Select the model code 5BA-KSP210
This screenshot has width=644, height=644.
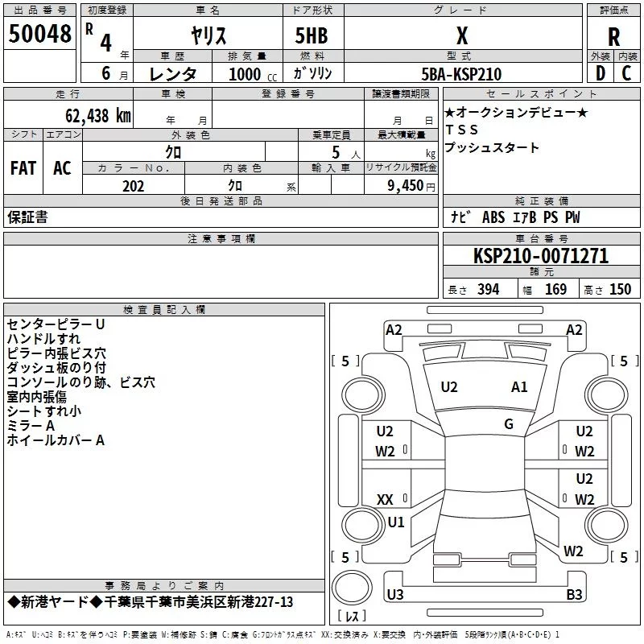click(461, 74)
